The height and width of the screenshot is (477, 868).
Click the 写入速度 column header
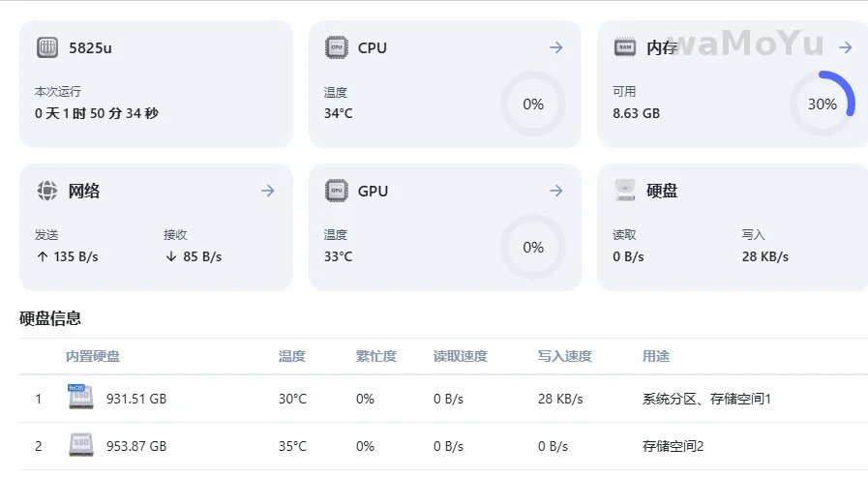click(x=565, y=356)
